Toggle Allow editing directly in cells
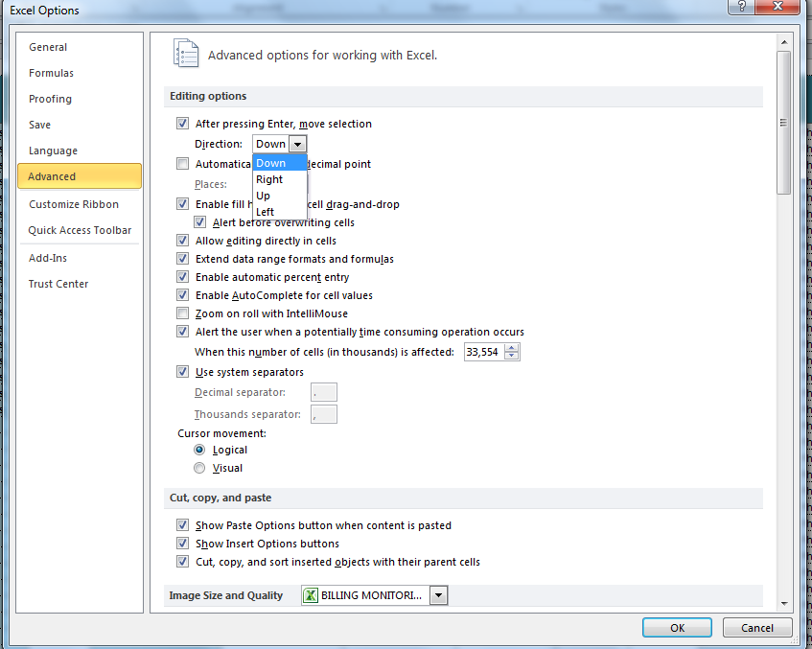The width and height of the screenshot is (812, 649). click(x=182, y=241)
